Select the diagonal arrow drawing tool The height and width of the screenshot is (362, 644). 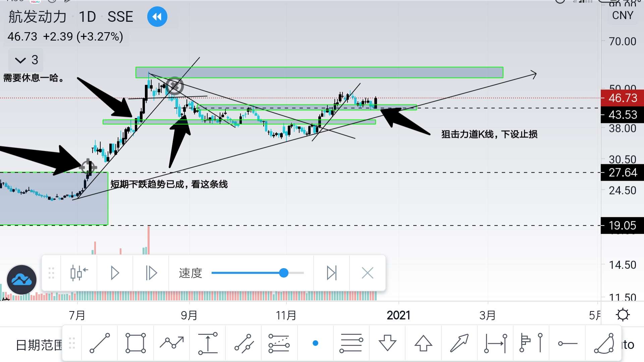click(x=459, y=343)
